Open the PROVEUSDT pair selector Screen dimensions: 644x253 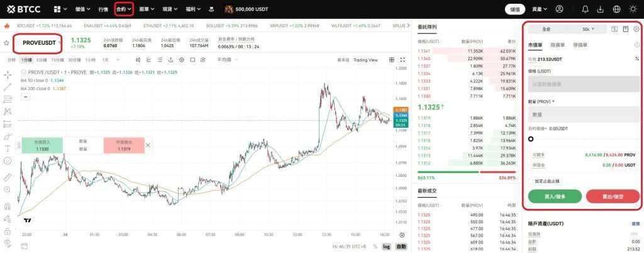tap(39, 43)
